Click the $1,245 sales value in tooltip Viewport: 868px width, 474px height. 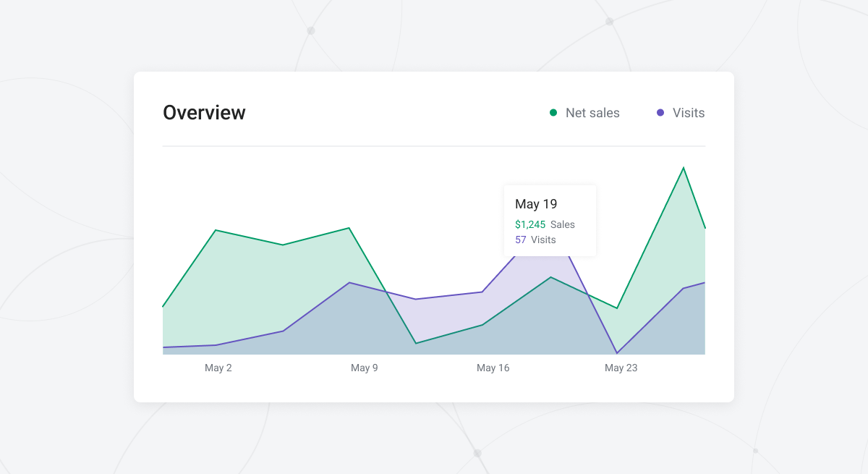click(530, 224)
